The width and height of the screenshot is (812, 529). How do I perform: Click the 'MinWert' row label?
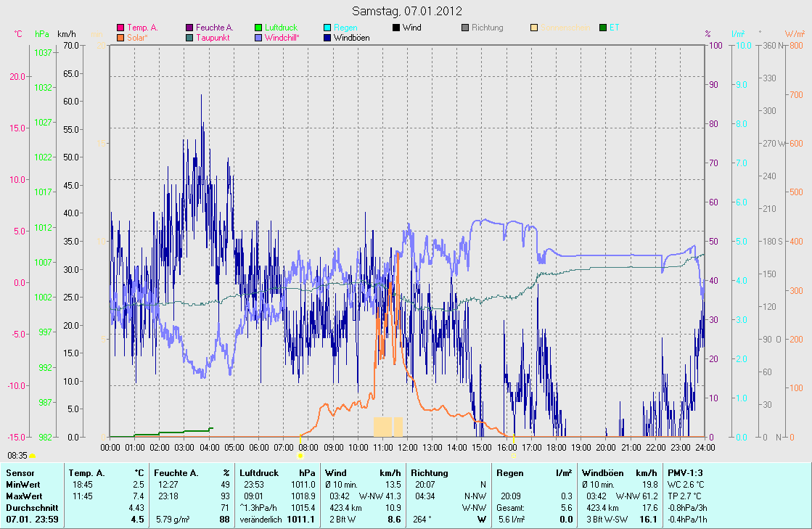tap(23, 485)
